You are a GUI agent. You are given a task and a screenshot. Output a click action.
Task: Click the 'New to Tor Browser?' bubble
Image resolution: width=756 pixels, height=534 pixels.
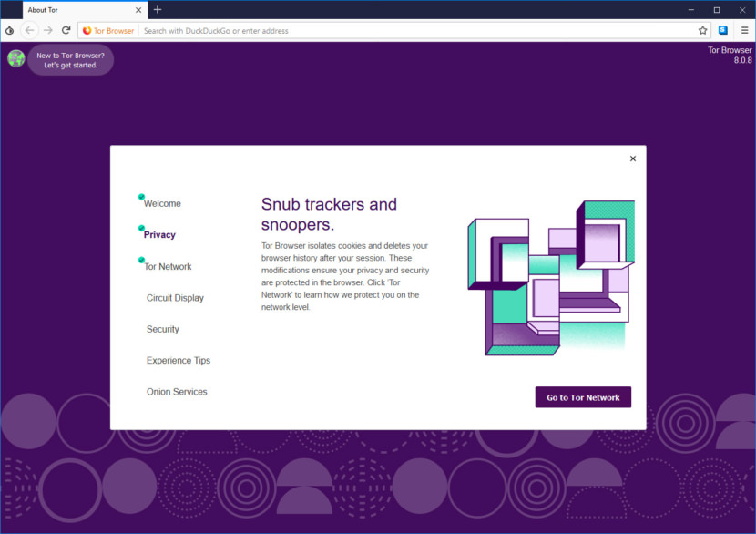[70, 60]
